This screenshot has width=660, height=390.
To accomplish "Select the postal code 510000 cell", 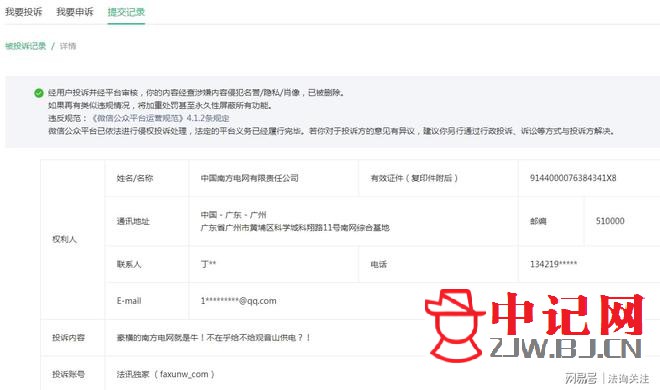I will (610, 221).
